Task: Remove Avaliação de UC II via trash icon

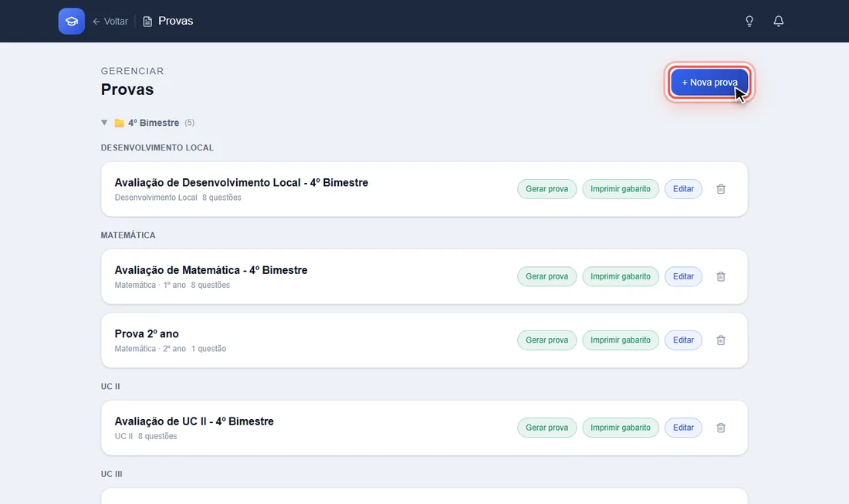Action: [721, 428]
